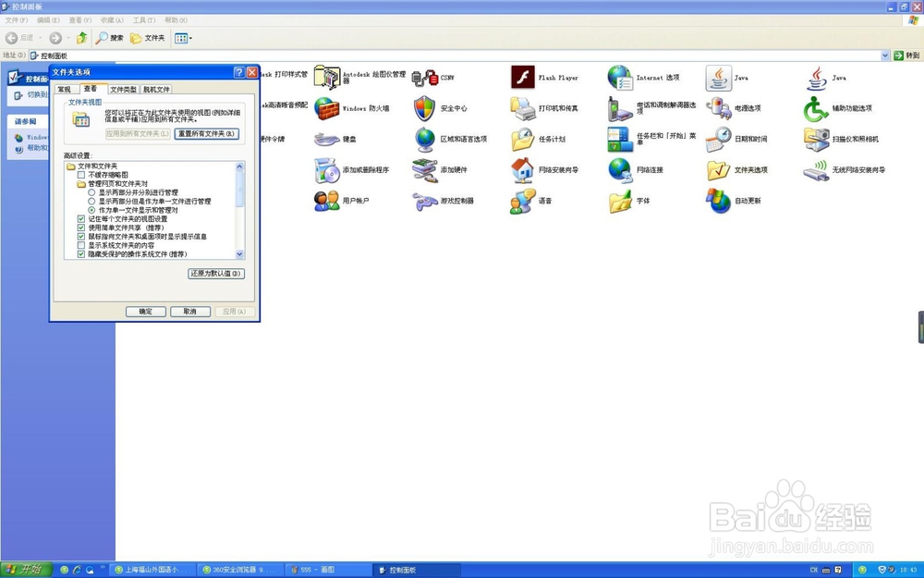This screenshot has height=578, width=924.
Task: Uncheck 隐藏受保护的操作系统文件 (推荐)
Action: pyautogui.click(x=81, y=254)
